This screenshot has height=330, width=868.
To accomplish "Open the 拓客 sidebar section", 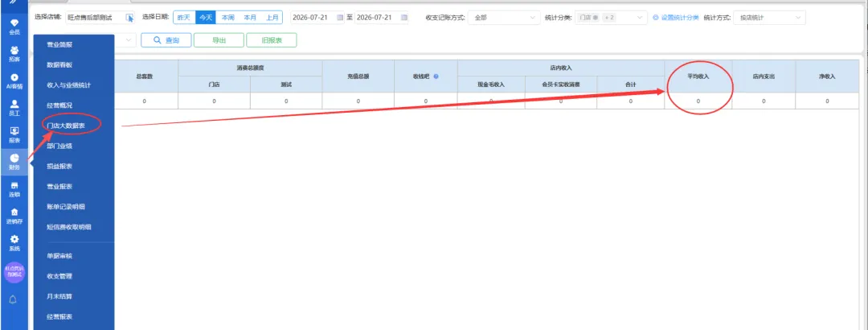I will tap(14, 54).
